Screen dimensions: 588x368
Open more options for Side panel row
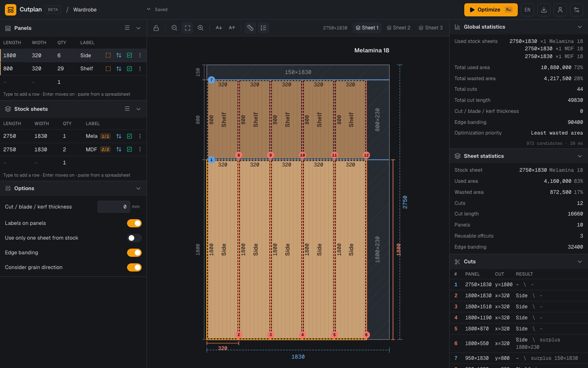(140, 55)
